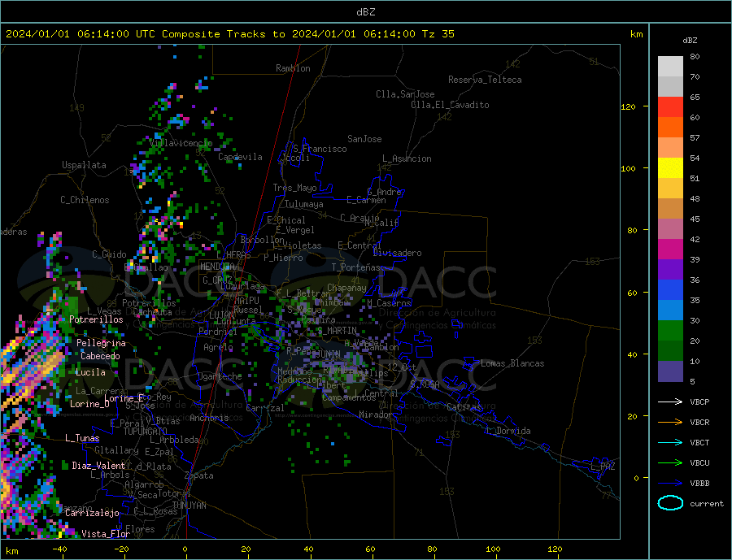Viewport: 732px width, 560px height.
Task: Click the orange VBCR arrow in legend
Action: pos(670,423)
